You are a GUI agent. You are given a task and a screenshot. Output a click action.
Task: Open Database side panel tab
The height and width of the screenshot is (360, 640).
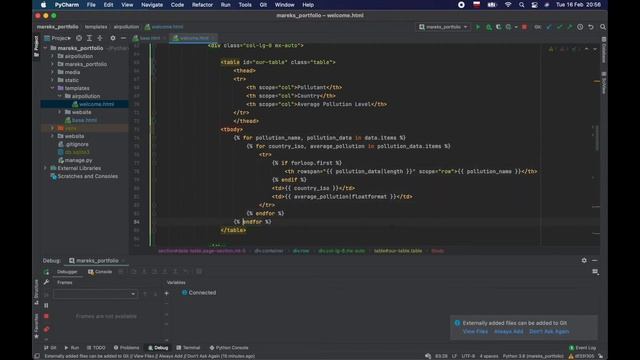point(603,50)
